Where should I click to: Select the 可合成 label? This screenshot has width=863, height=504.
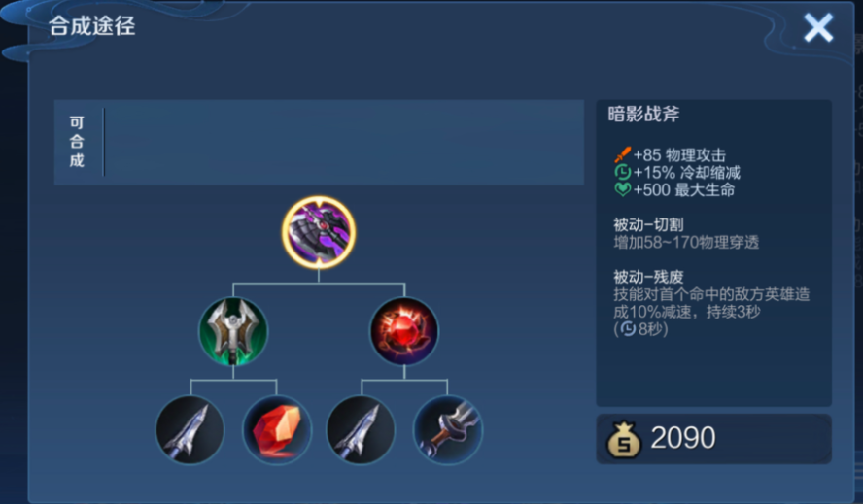77,142
